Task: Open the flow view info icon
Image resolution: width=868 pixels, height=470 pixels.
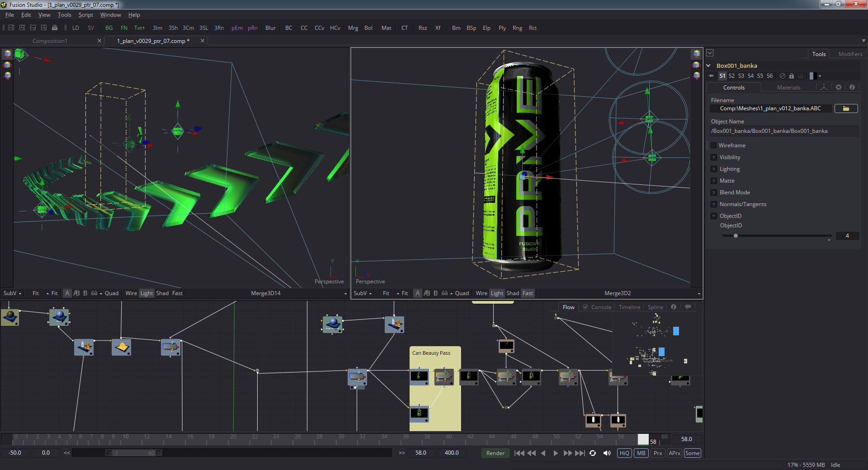Action: point(674,307)
